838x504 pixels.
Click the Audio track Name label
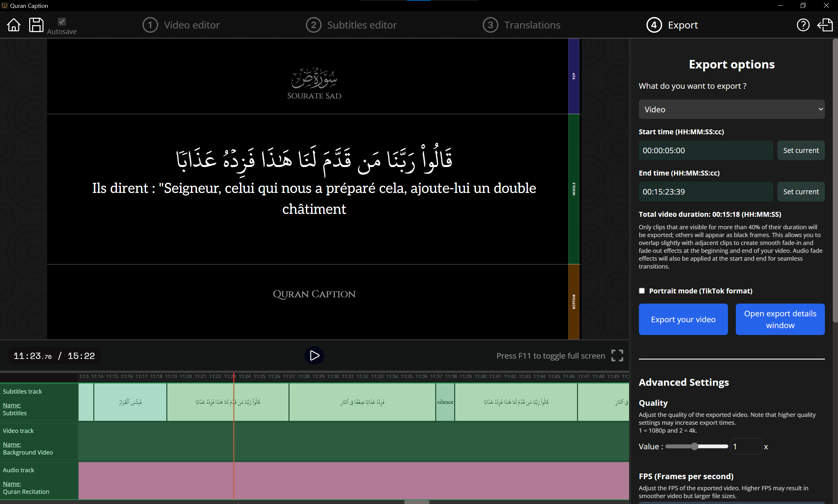(12, 484)
